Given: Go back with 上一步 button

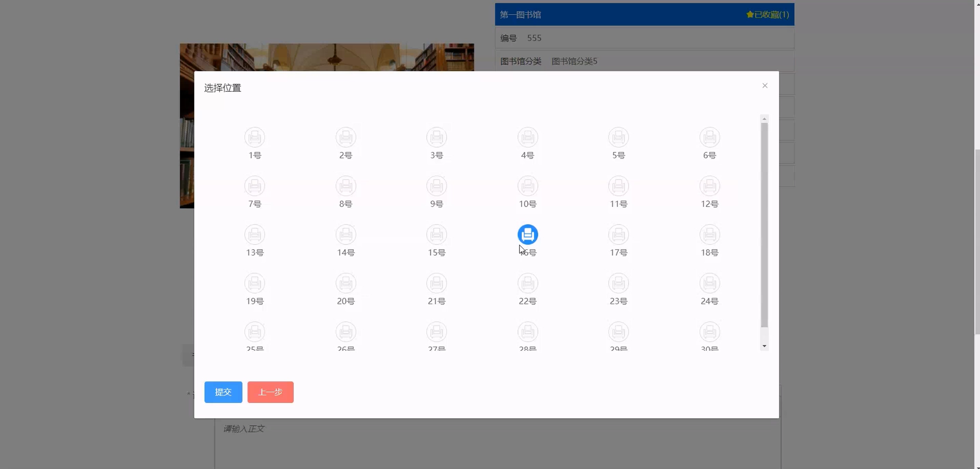Looking at the screenshot, I should click(270, 392).
